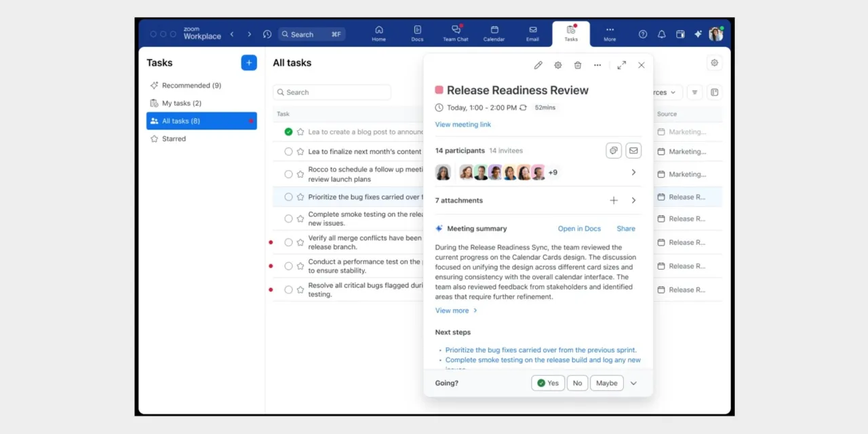The height and width of the screenshot is (434, 868).
Task: Open the Calendar tab
Action: 494,34
